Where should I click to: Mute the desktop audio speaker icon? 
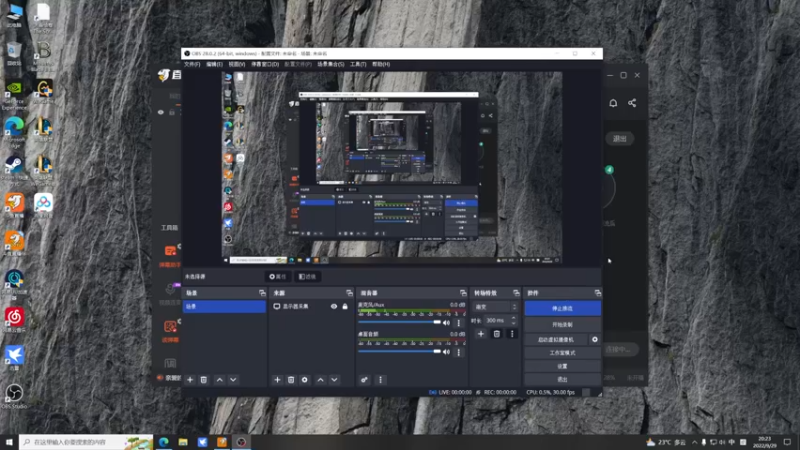[446, 352]
